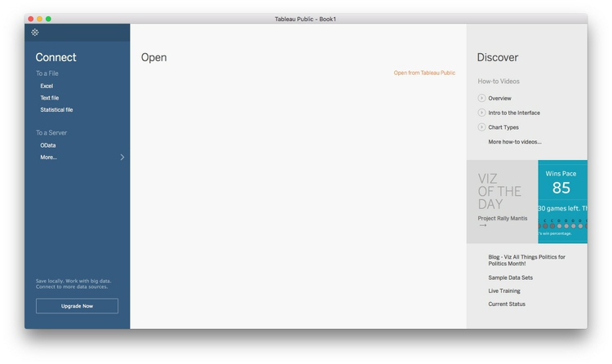Open Blog Viz All Things Politics link
Viewport: 612px width, 364px height.
point(526,260)
